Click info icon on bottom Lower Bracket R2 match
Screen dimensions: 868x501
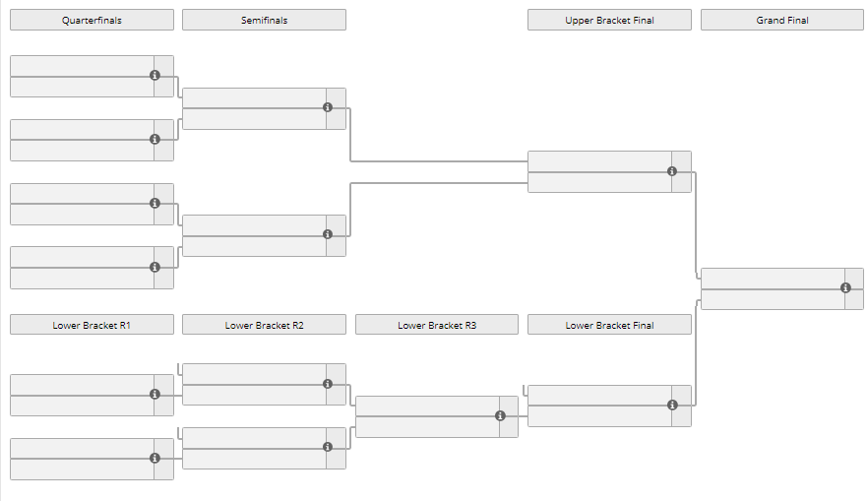click(x=328, y=447)
